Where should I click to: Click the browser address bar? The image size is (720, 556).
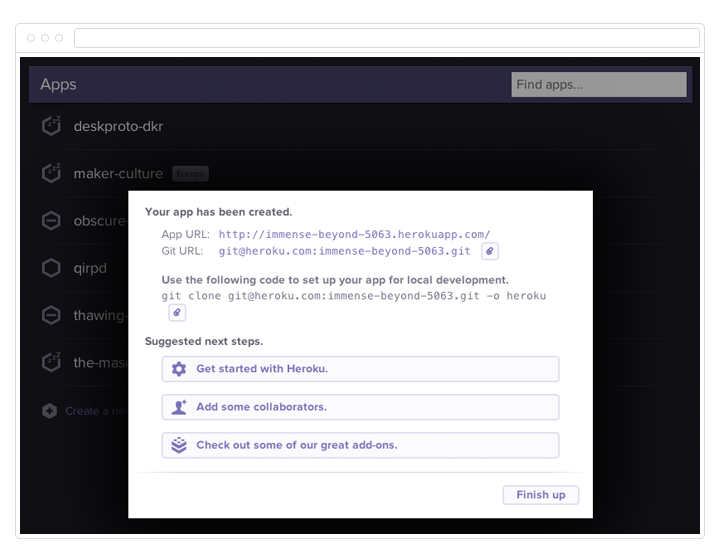[387, 38]
